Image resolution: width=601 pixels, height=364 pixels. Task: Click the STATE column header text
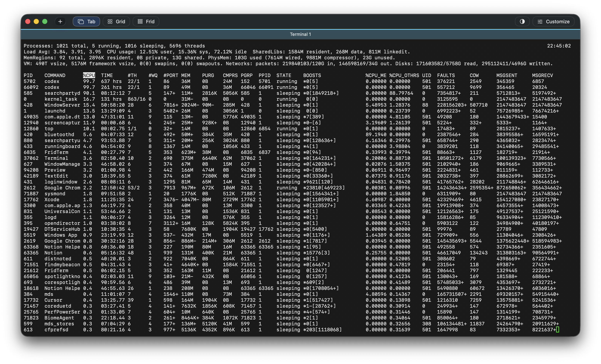(x=284, y=75)
